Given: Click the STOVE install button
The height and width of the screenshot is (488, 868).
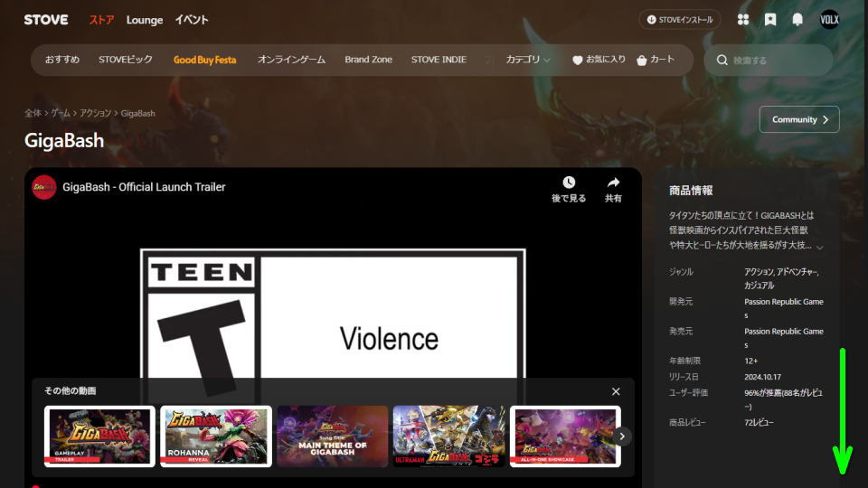Looking at the screenshot, I should 680,20.
